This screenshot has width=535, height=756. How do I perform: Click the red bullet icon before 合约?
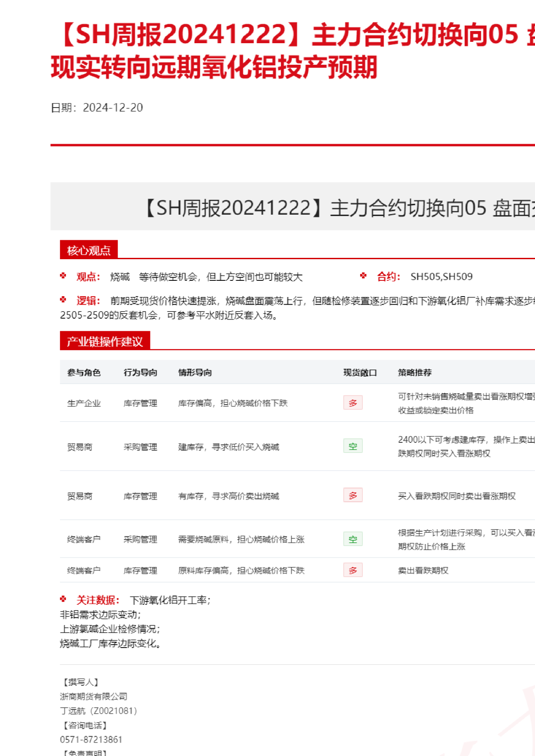coord(363,276)
